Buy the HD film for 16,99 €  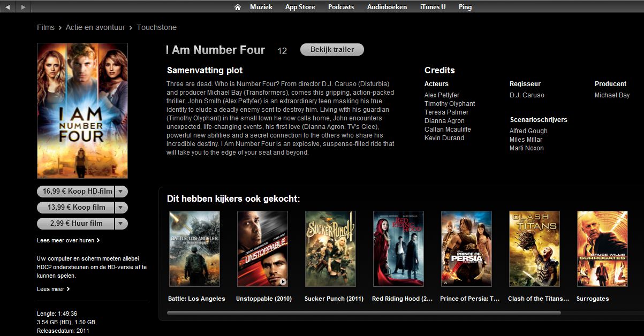[76, 191]
